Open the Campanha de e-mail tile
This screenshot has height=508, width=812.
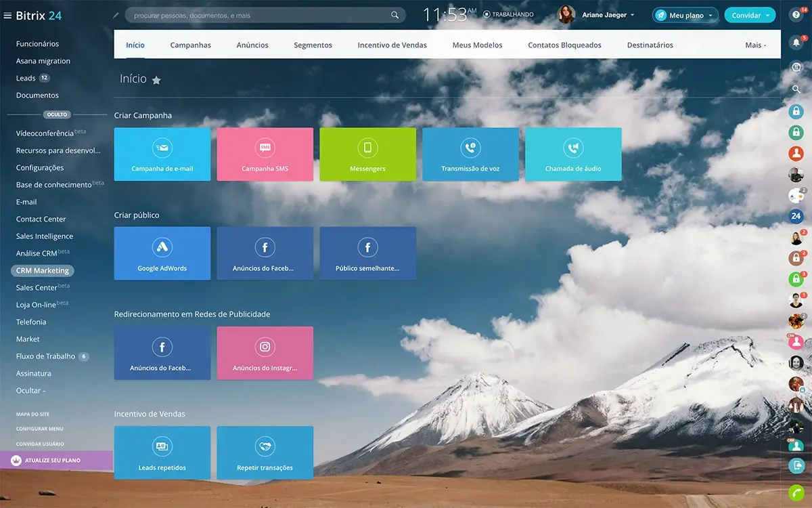162,154
